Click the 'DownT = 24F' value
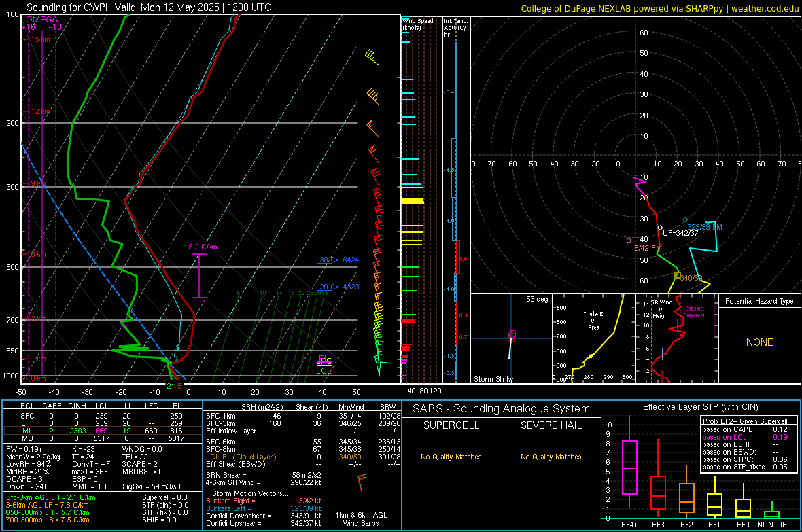The width and height of the screenshot is (802, 532). click(x=28, y=486)
